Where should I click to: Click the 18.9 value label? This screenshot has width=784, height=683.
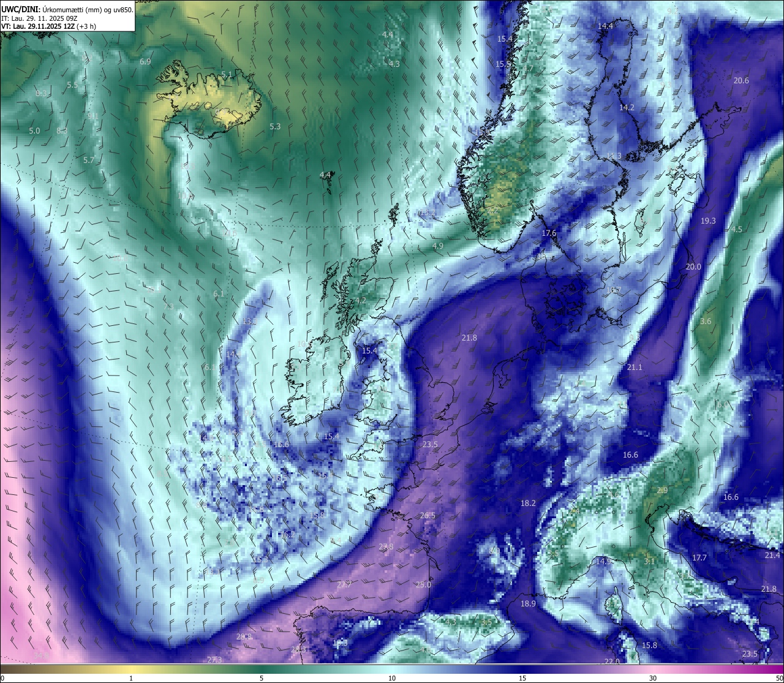tap(528, 604)
